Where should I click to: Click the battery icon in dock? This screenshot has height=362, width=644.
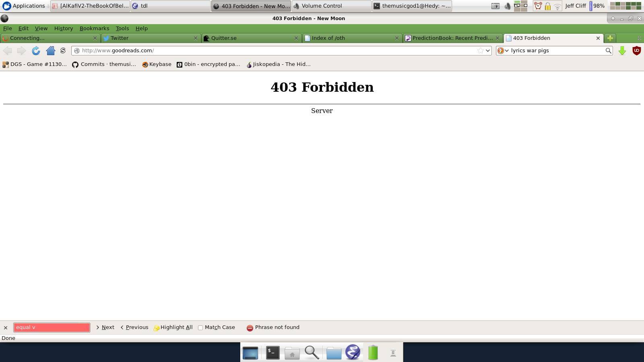pos(373,352)
